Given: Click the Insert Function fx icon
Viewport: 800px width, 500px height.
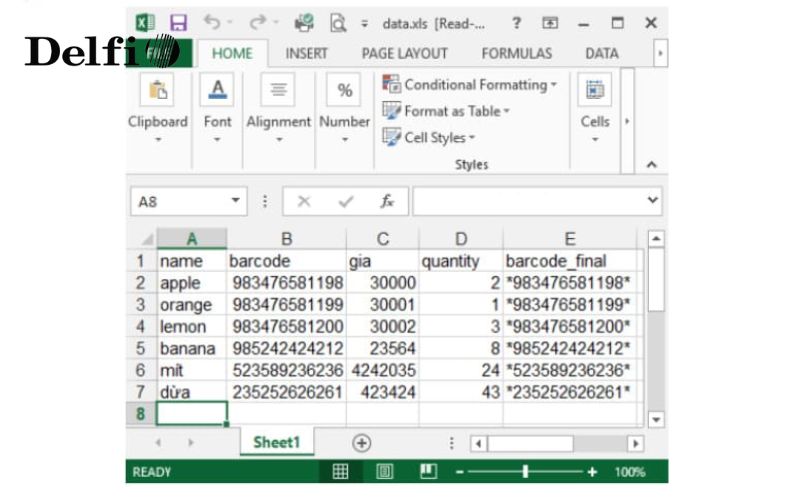Looking at the screenshot, I should 386,201.
